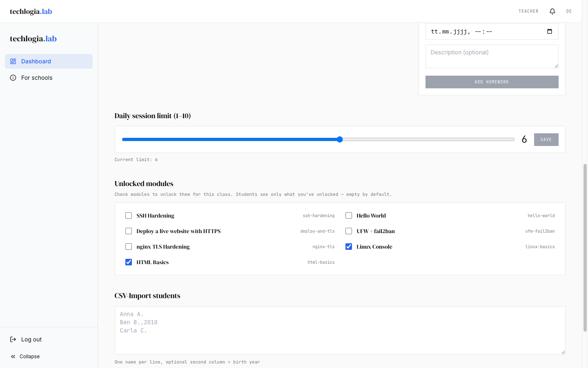The height and width of the screenshot is (368, 588).
Task: Click the TEACHER role label
Action: (528, 11)
